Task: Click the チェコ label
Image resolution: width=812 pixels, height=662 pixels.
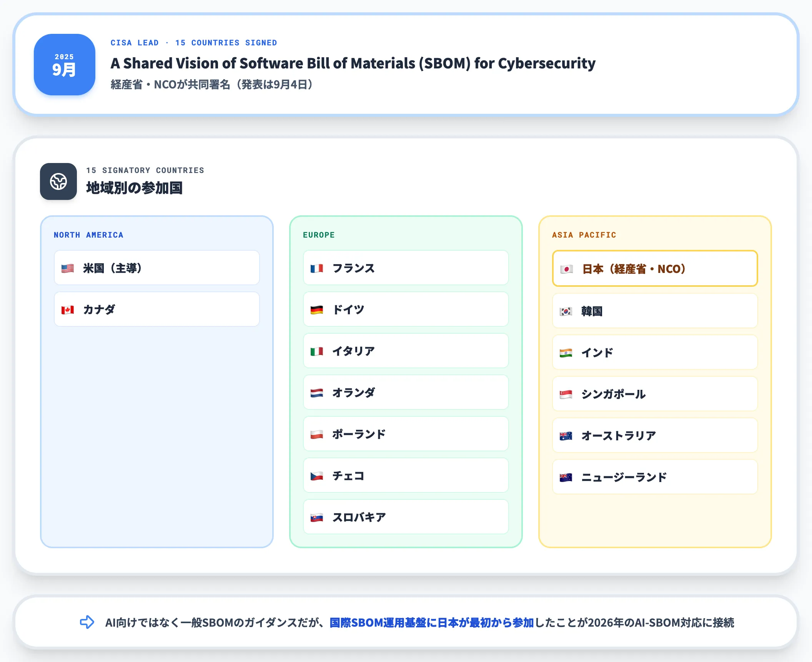Action: [x=348, y=476]
